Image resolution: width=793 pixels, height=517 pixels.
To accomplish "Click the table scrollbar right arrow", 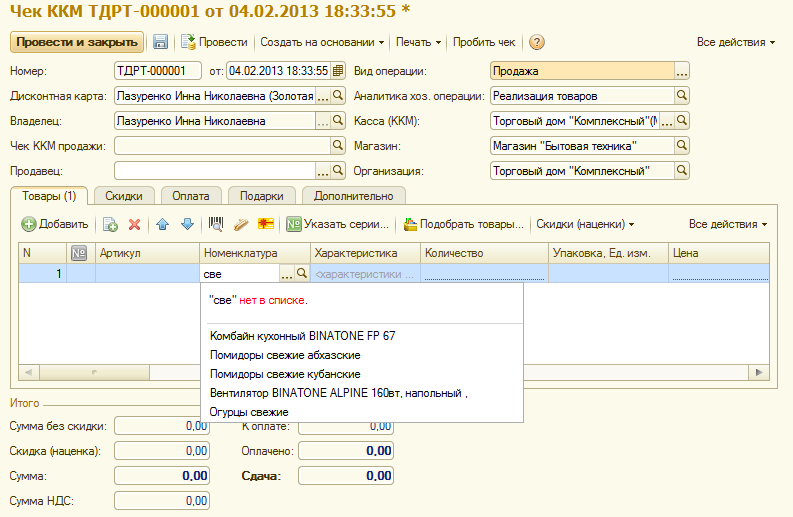I will click(759, 372).
